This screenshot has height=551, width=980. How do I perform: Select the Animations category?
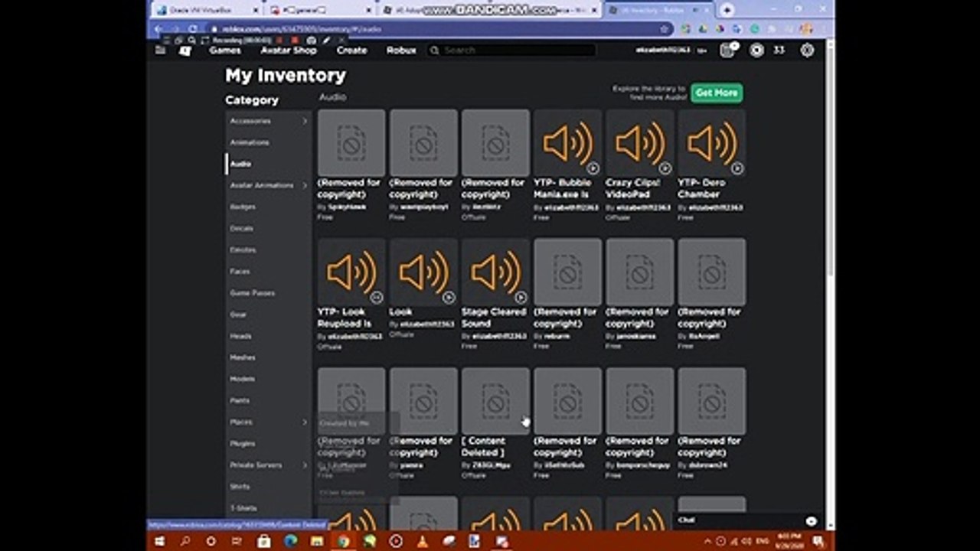tap(250, 142)
